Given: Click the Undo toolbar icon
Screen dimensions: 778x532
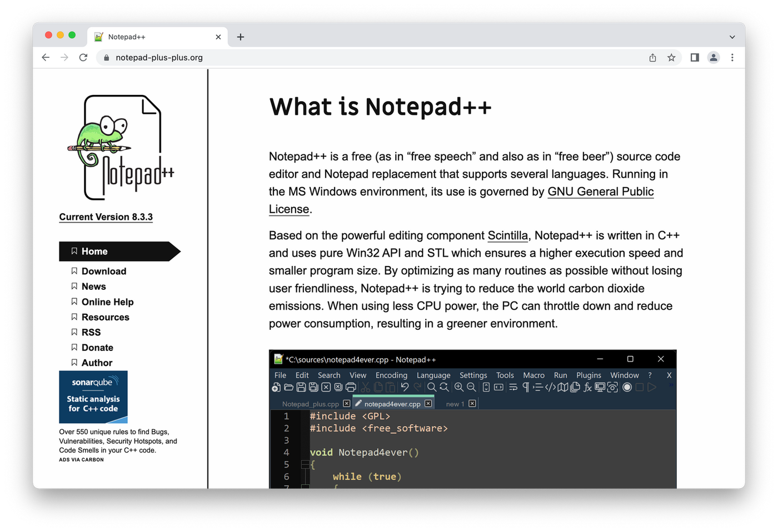Looking at the screenshot, I should pos(405,387).
